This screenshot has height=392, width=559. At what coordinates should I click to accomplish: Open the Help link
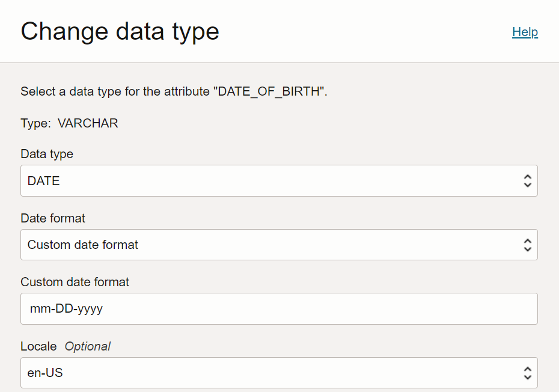(x=525, y=32)
